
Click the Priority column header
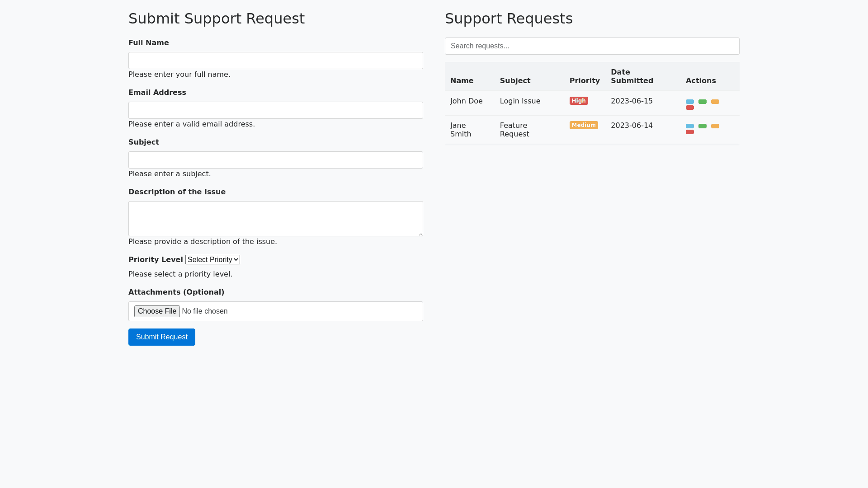[x=584, y=81]
